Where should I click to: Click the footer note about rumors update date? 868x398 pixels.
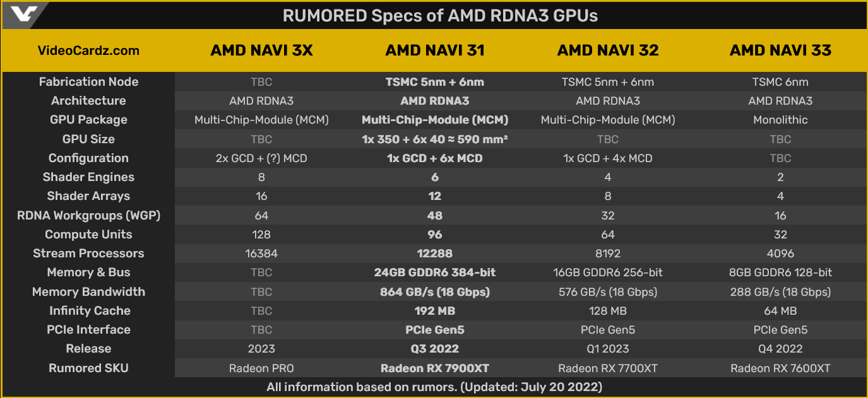434,387
